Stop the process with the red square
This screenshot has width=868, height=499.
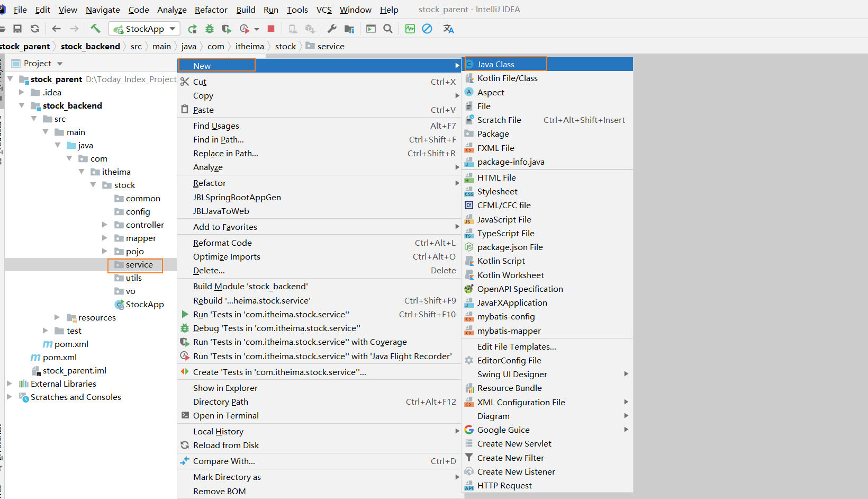pyautogui.click(x=271, y=29)
